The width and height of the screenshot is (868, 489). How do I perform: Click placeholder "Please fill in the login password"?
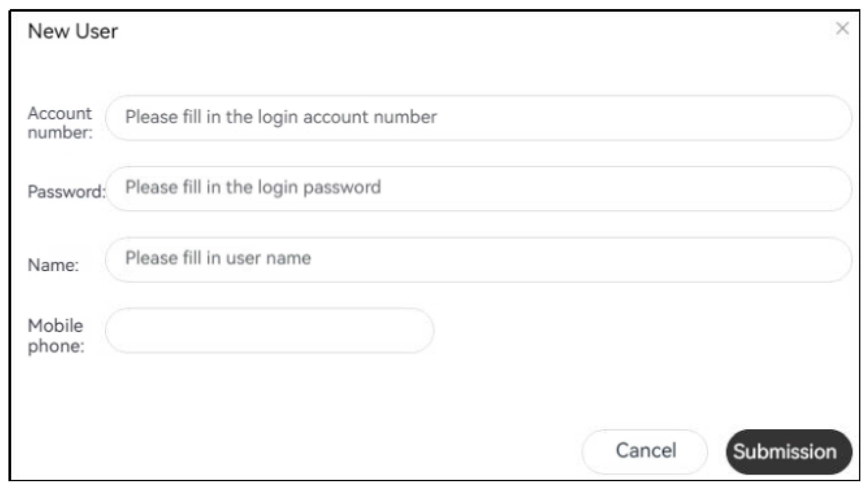point(253,187)
